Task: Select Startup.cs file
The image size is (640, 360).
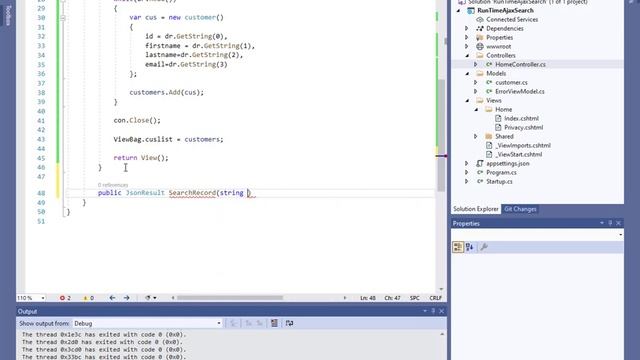Action: [499, 181]
